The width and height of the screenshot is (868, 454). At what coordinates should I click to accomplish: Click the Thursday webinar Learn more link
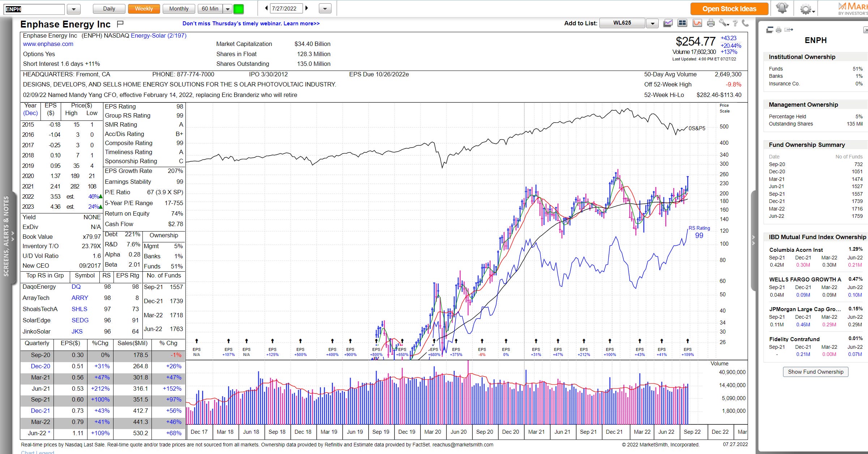pos(251,24)
